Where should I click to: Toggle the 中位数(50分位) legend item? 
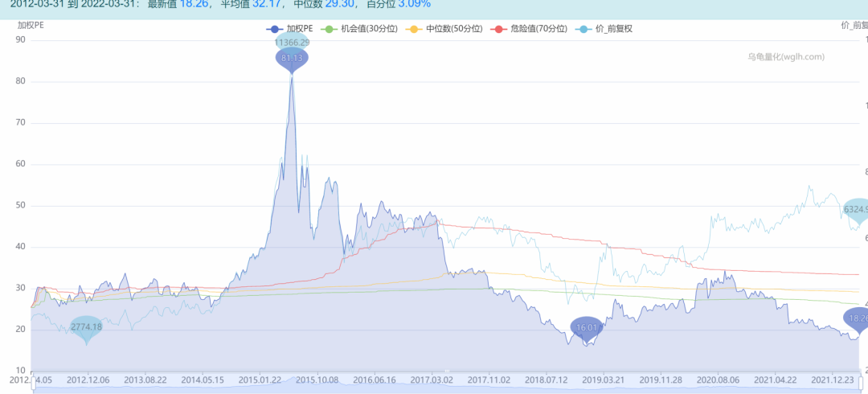444,28
